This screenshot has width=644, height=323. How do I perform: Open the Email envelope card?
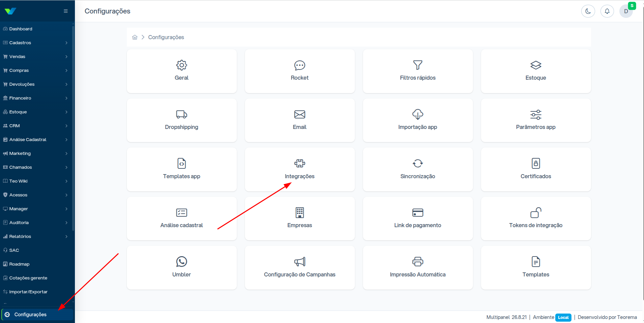coord(300,120)
